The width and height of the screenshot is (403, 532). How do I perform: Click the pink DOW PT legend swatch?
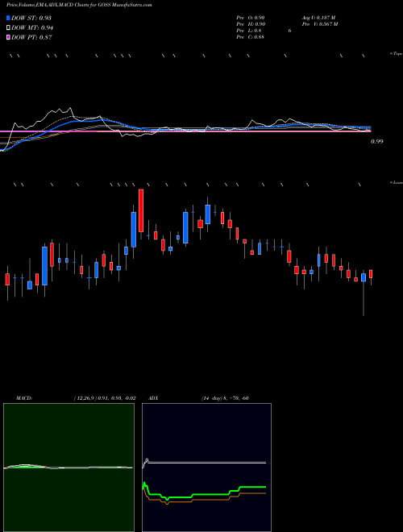coord(8,37)
